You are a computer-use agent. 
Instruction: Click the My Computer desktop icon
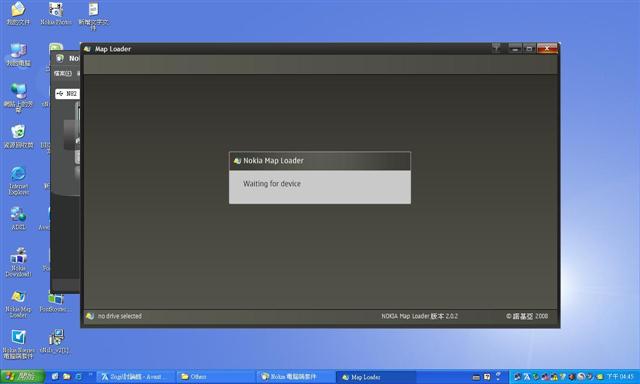tap(18, 55)
